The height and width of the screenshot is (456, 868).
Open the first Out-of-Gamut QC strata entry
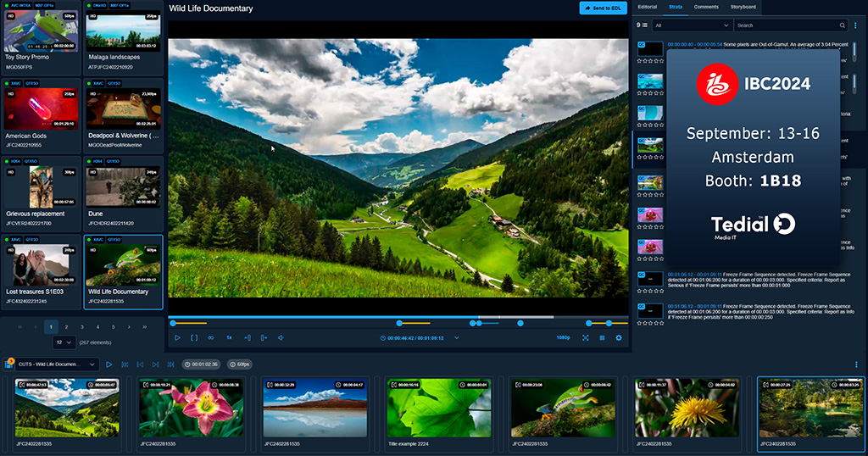[650, 48]
